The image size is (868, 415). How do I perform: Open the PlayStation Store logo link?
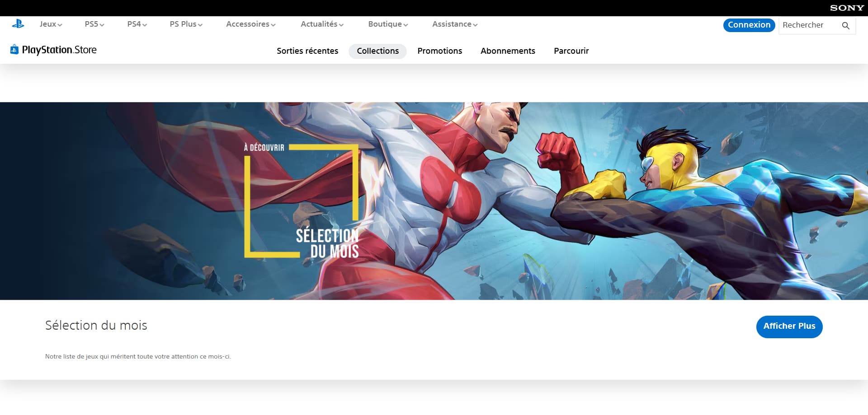(x=53, y=50)
